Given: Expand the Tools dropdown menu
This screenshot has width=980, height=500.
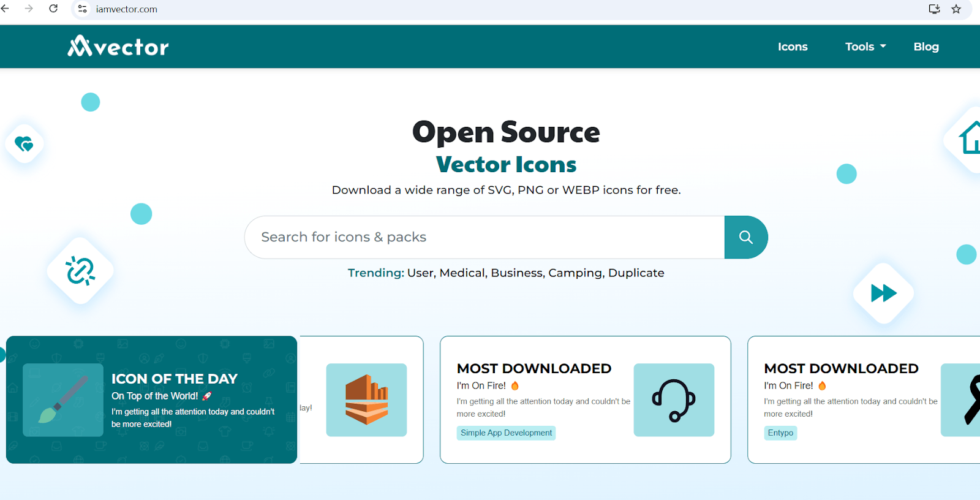Looking at the screenshot, I should pos(865,47).
